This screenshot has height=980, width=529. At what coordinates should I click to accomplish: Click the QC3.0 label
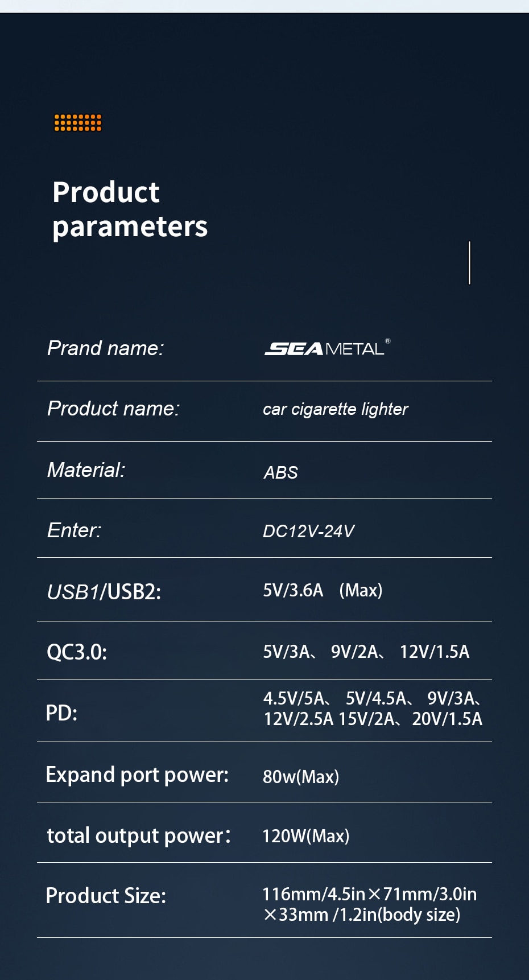(77, 652)
